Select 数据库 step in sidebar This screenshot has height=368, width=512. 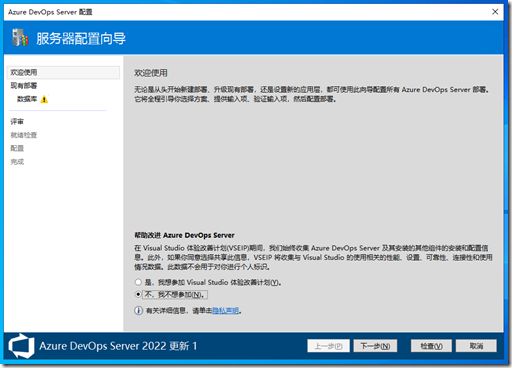tap(27, 99)
